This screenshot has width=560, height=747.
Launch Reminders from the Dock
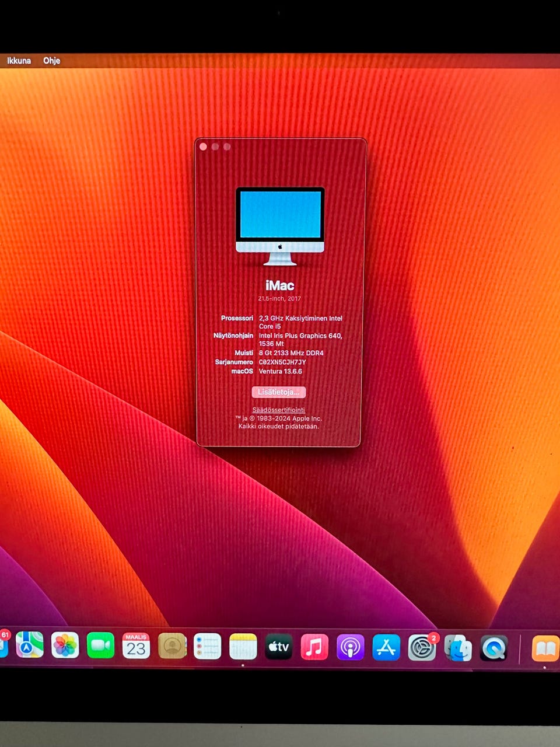tap(207, 646)
